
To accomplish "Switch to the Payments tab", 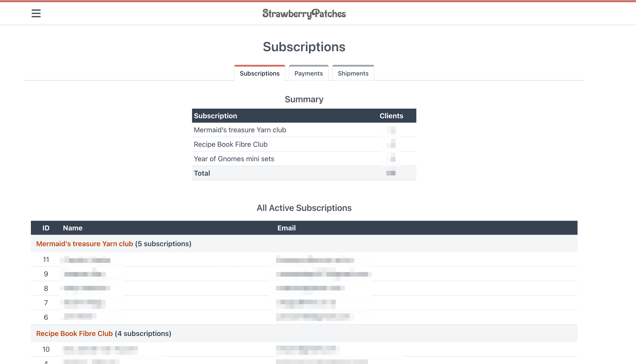I will (309, 73).
